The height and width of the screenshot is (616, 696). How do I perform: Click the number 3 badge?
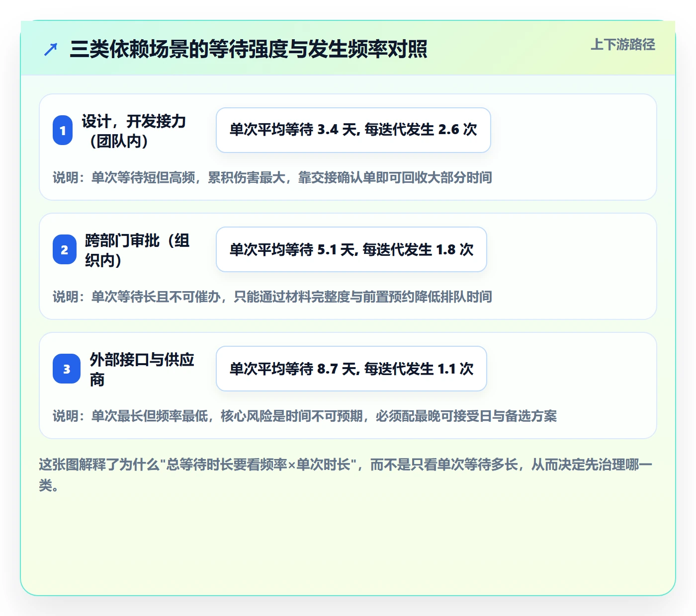(x=67, y=369)
